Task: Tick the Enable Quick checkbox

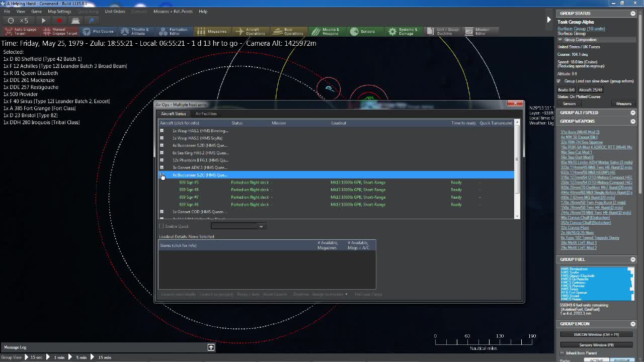Action: [x=162, y=226]
